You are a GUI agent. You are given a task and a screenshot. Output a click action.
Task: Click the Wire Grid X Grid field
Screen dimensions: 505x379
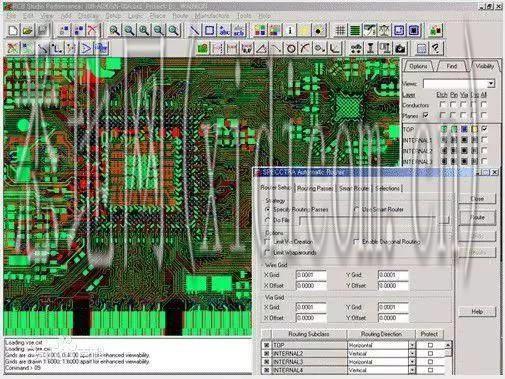[x=311, y=275]
